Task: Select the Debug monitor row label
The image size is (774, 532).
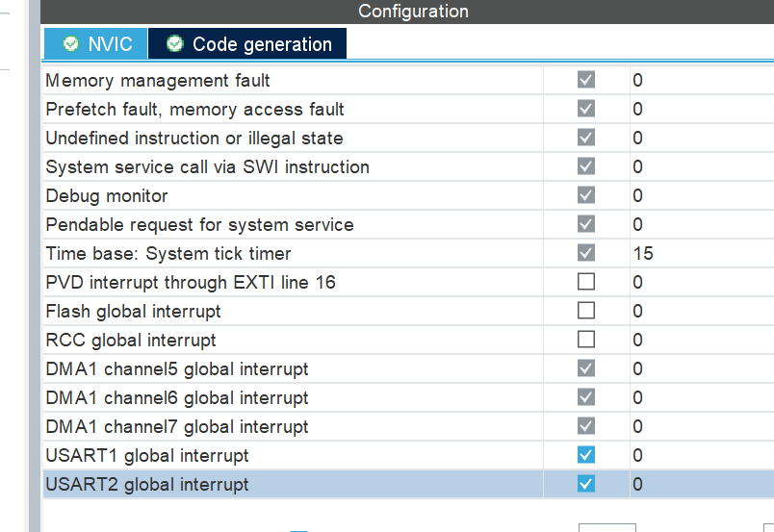Action: (107, 196)
